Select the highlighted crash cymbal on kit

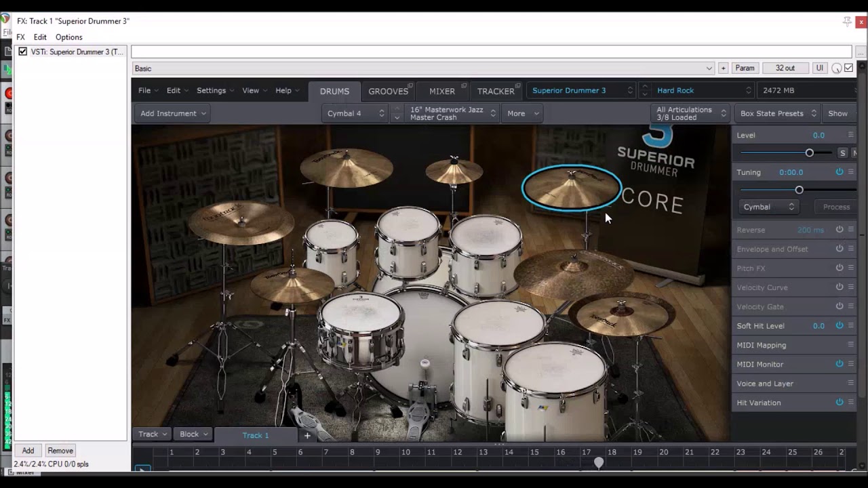[x=571, y=187]
